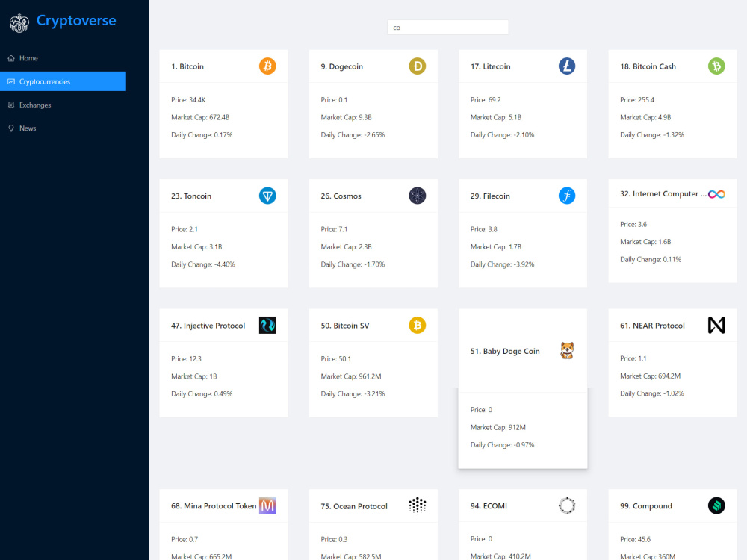Open the 94. ECOMI card title
The height and width of the screenshot is (560, 747).
489,506
